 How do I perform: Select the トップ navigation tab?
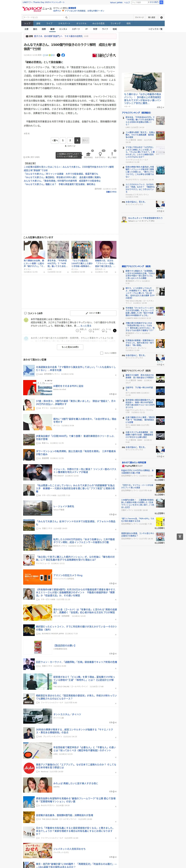27,24
